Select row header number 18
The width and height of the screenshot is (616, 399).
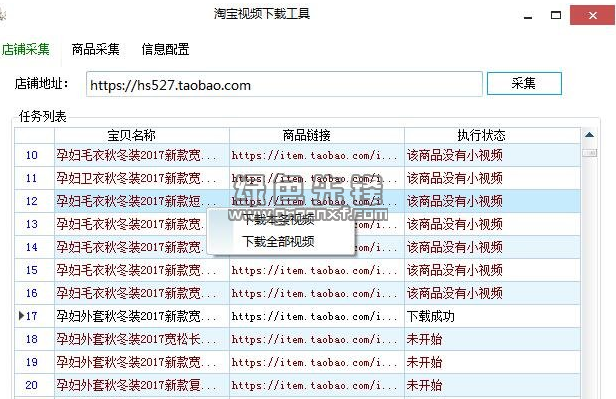coord(34,339)
